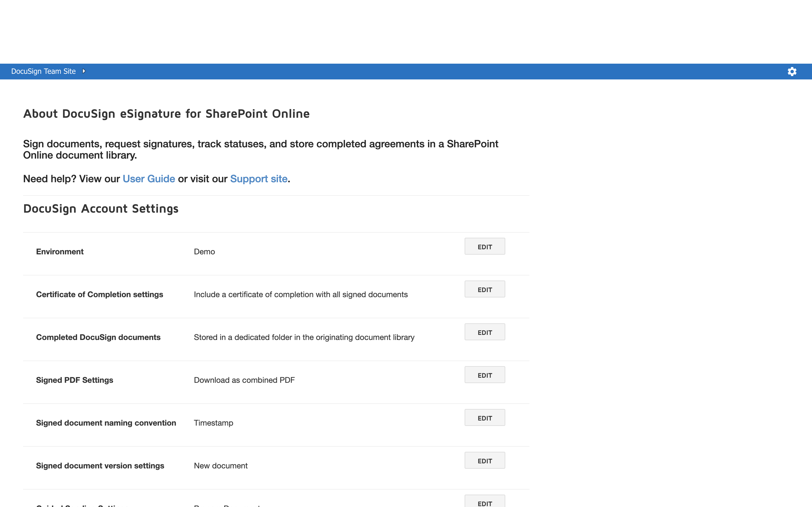
Task: Open the User Guide link
Action: click(149, 179)
